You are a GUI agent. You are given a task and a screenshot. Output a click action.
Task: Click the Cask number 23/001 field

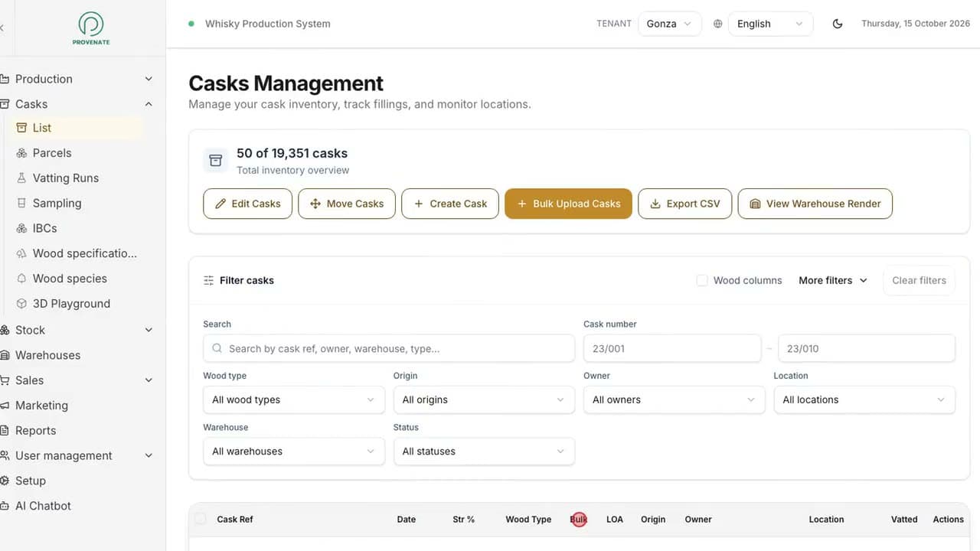click(672, 348)
